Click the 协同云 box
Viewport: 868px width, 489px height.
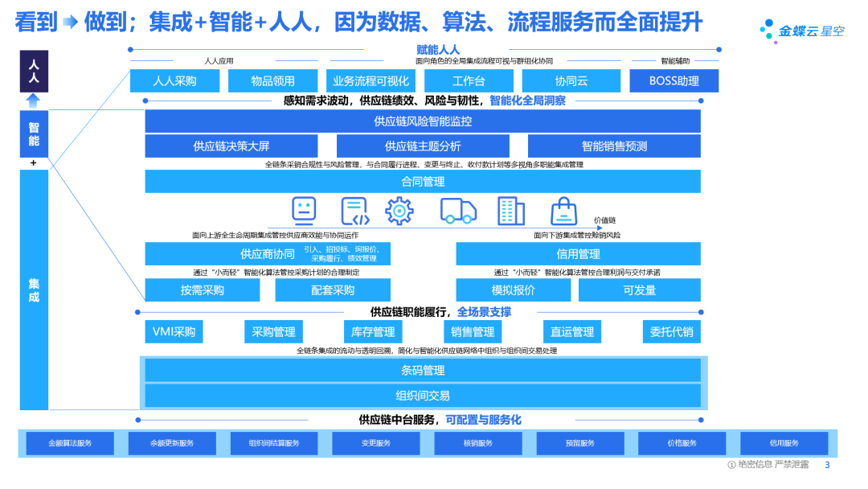click(x=571, y=81)
